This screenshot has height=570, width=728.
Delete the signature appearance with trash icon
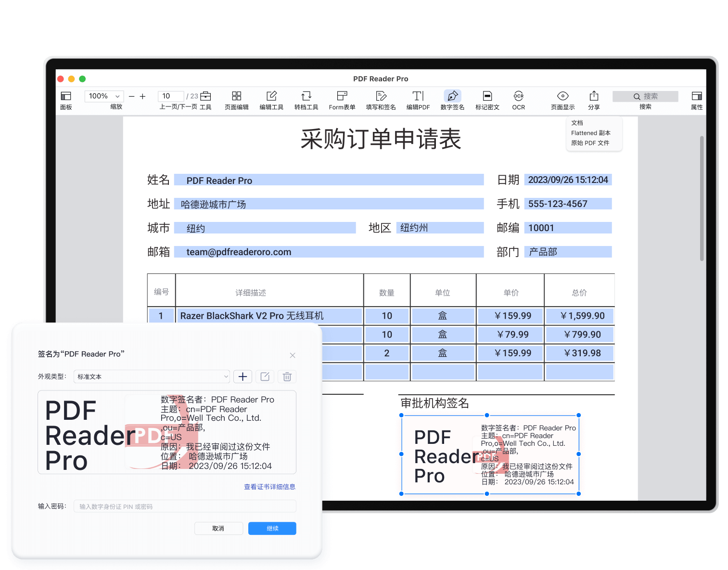[x=287, y=376]
